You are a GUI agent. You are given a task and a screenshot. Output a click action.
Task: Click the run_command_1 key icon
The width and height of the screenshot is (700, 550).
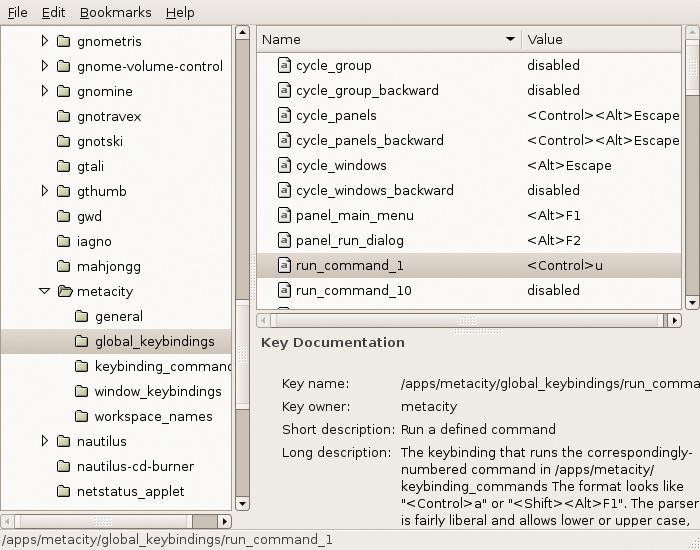(x=284, y=265)
